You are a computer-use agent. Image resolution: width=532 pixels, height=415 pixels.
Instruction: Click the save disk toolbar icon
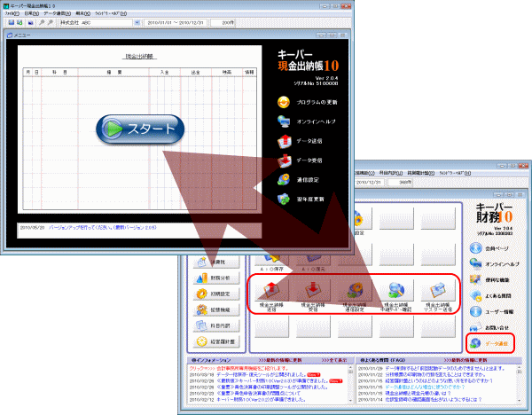[12, 22]
